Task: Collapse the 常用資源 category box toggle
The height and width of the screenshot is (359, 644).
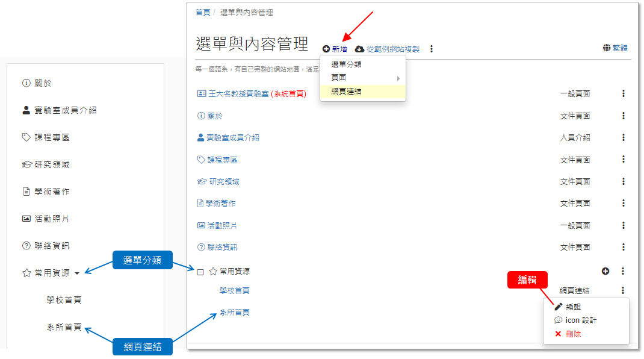Action: [x=200, y=272]
